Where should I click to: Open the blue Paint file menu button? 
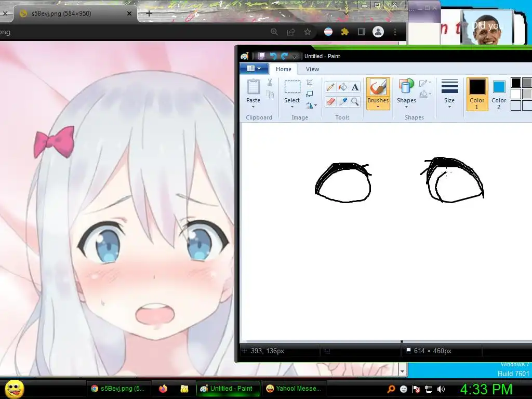[x=254, y=69]
